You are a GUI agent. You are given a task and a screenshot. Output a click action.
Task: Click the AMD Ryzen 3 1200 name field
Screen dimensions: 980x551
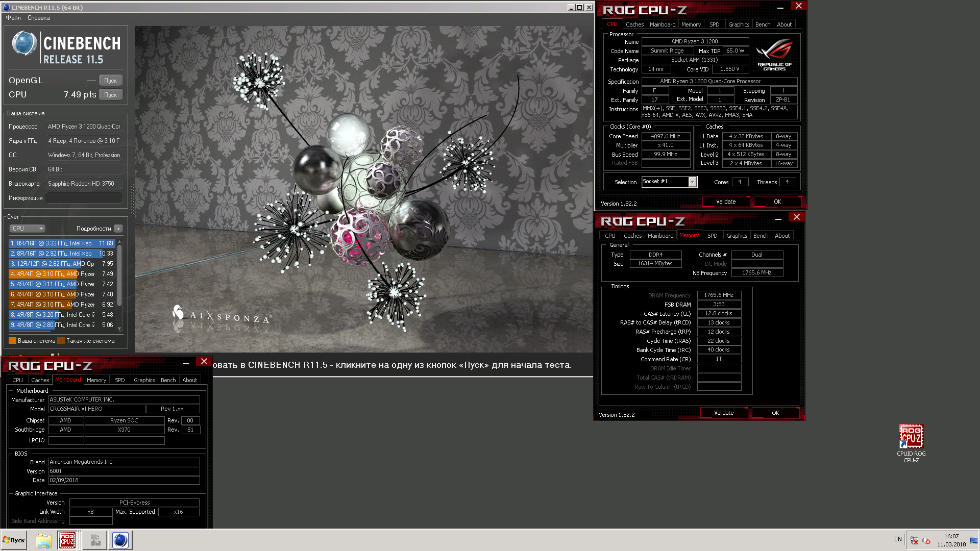coord(695,41)
